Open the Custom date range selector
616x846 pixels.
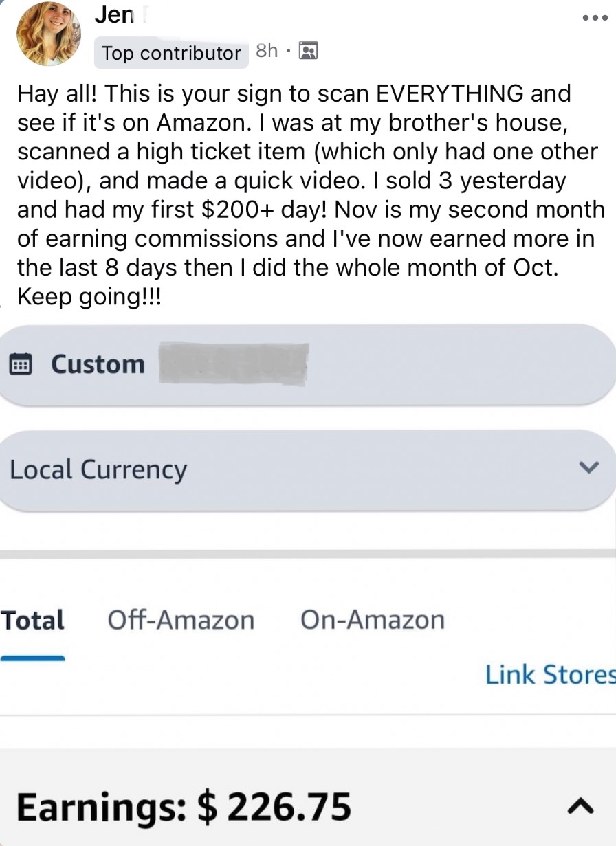tap(98, 364)
